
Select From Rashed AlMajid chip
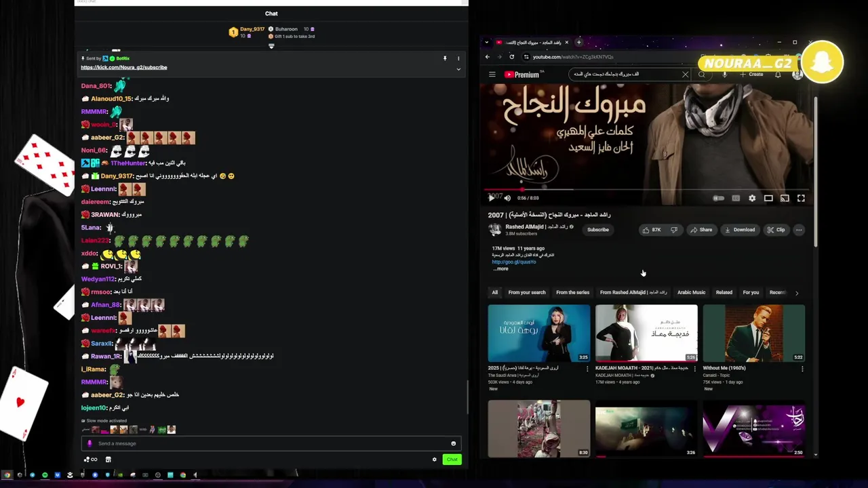[633, 292]
